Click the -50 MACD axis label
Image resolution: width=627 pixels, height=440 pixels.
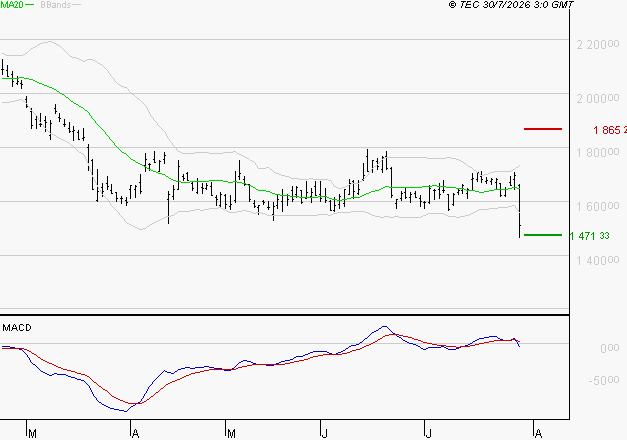[x=604, y=380]
